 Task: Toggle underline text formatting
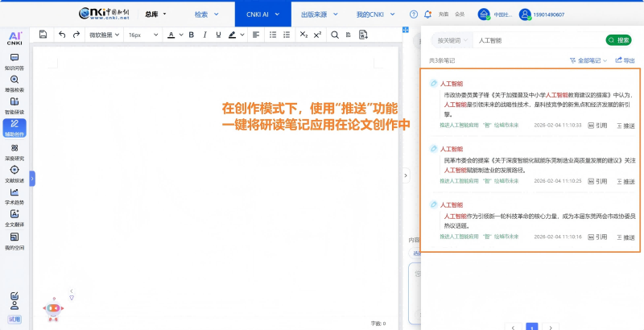(217, 35)
